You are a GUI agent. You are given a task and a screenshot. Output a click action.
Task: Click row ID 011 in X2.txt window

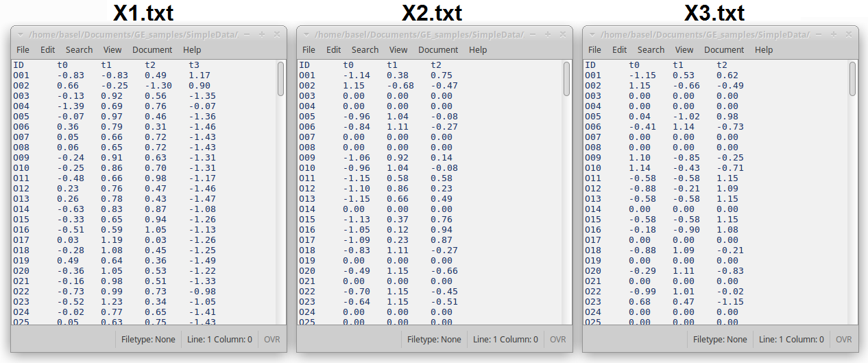(307, 178)
